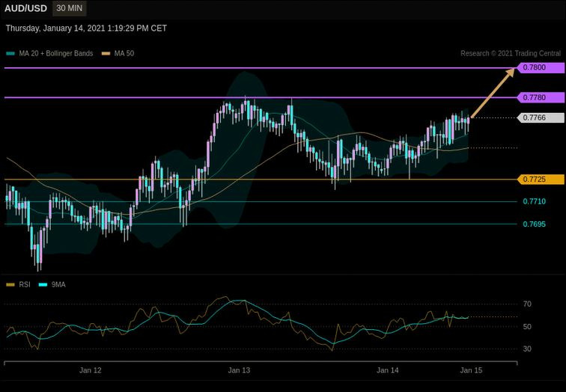This screenshot has width=566, height=392.
Task: Click the 0.7725 pivot price tag
Action: 541,180
